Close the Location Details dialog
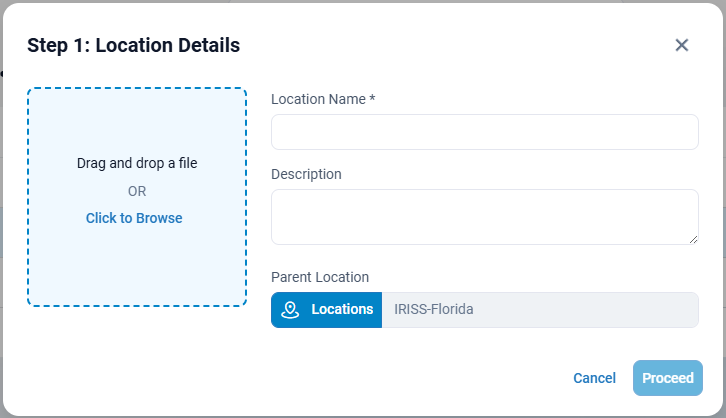The height and width of the screenshot is (418, 726). click(682, 45)
